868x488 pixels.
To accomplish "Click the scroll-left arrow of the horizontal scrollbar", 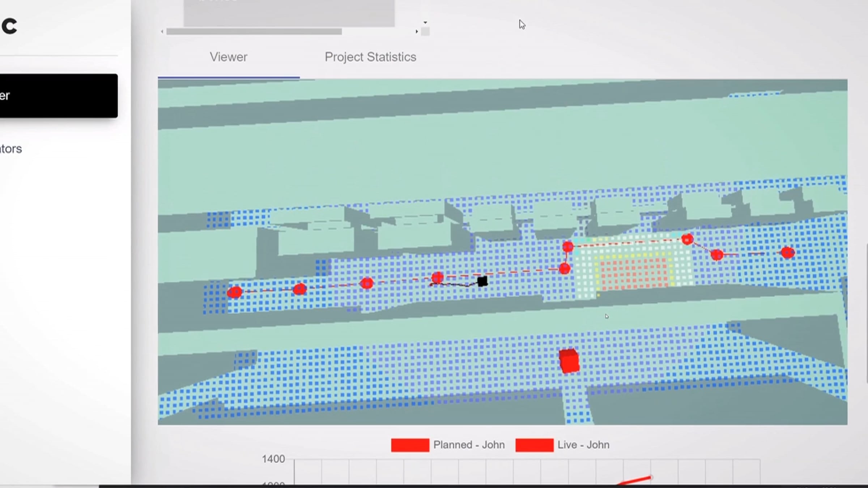I will pyautogui.click(x=162, y=32).
